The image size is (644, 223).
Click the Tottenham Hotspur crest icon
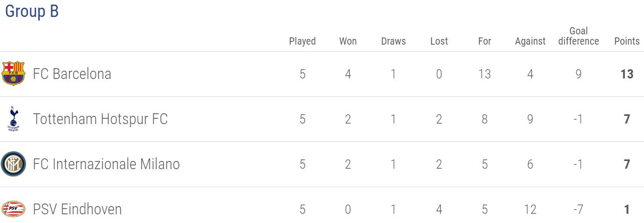coord(13,119)
